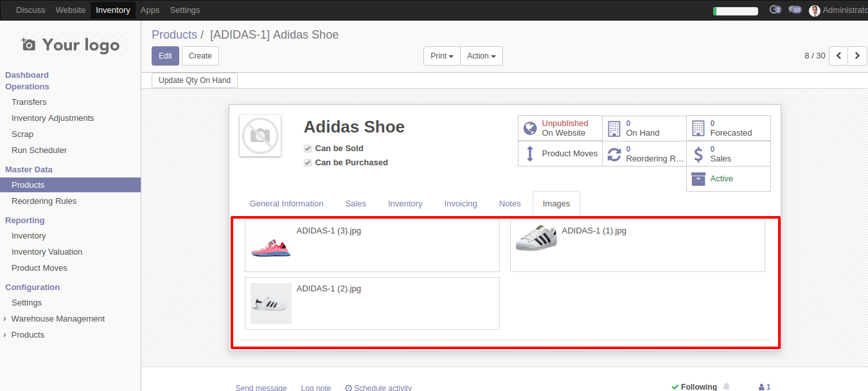The width and height of the screenshot is (868, 391).
Task: Switch to the Notes tab
Action: (510, 204)
